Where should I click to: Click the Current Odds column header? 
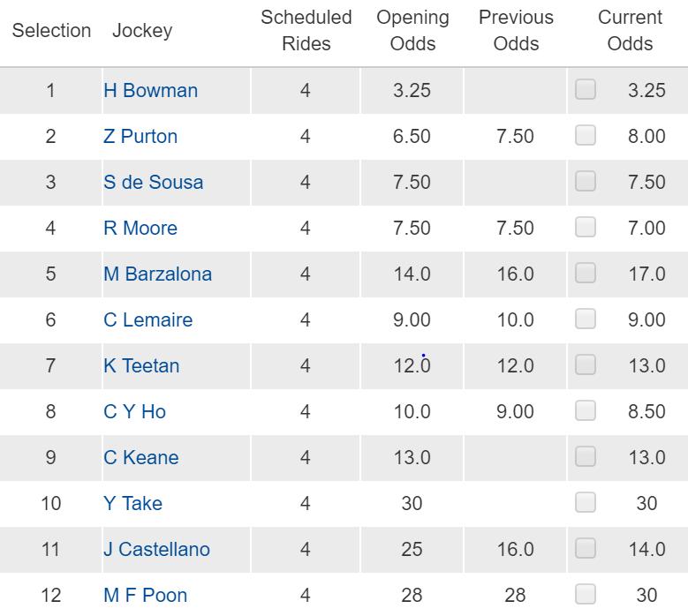point(630,31)
